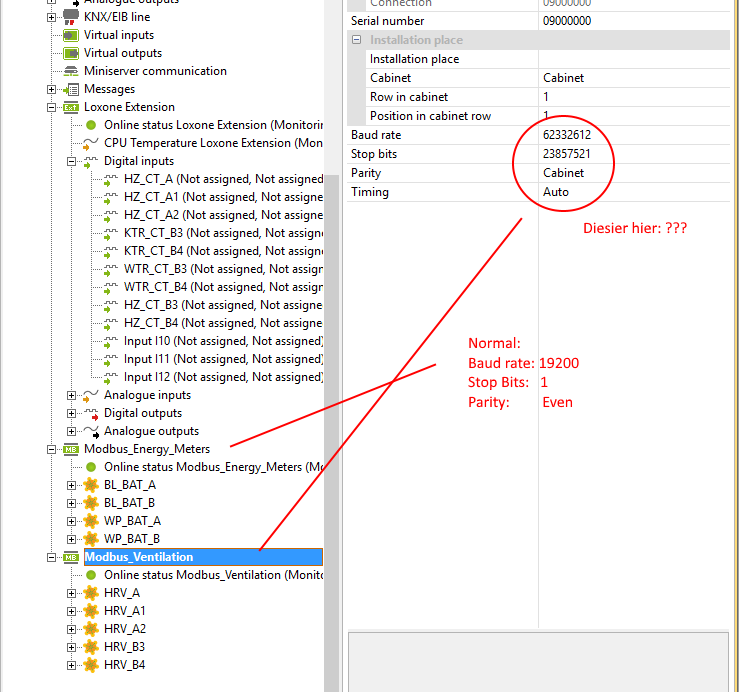Click the empty Installation place value field
Viewport: 739px width, 692px height.
(634, 59)
